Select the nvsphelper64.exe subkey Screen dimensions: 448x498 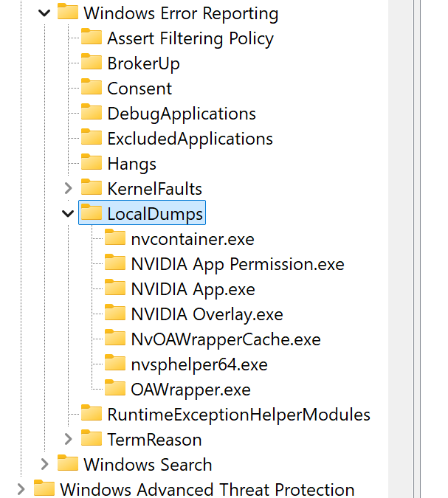point(199,365)
